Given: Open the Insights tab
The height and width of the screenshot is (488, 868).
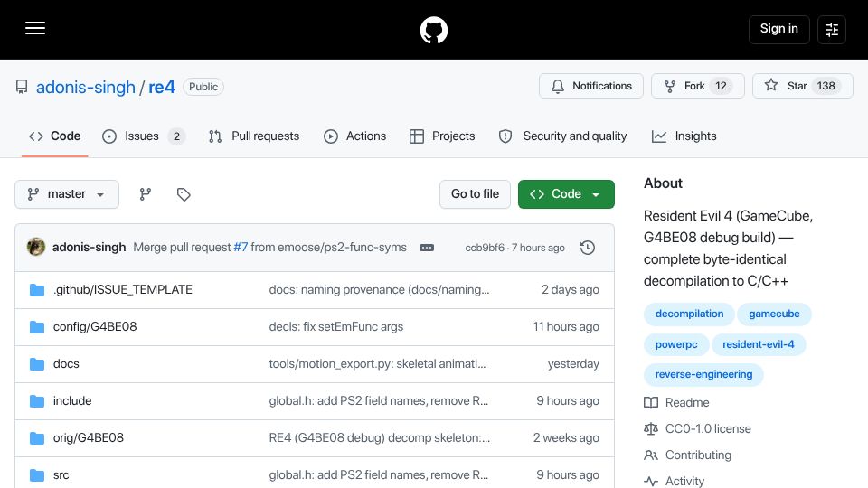Looking at the screenshot, I should (x=684, y=136).
